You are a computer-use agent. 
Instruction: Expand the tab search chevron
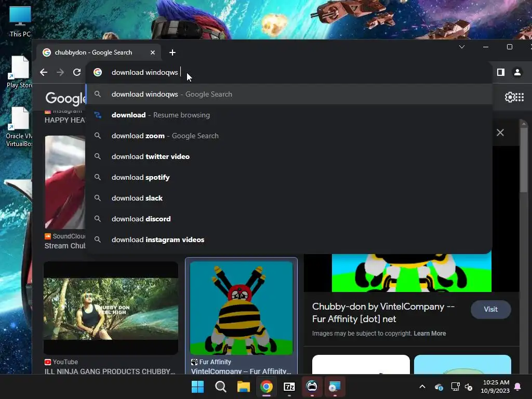coord(462,47)
